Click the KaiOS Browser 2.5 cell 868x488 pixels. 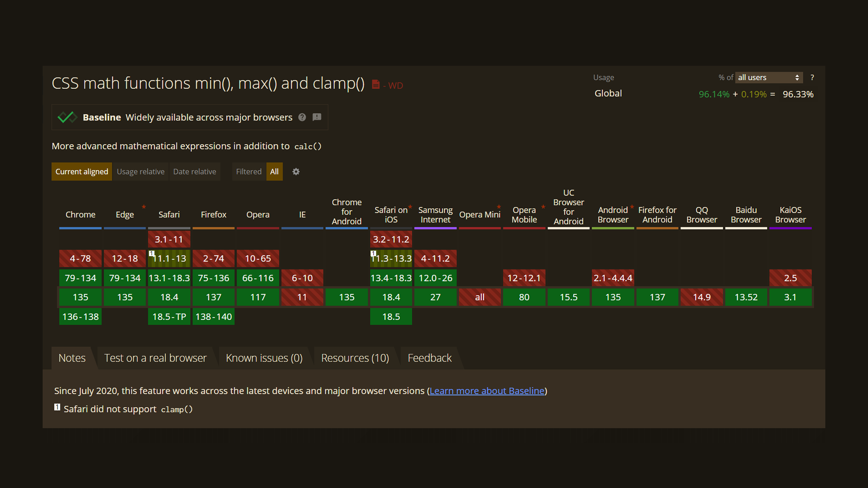[x=791, y=278]
